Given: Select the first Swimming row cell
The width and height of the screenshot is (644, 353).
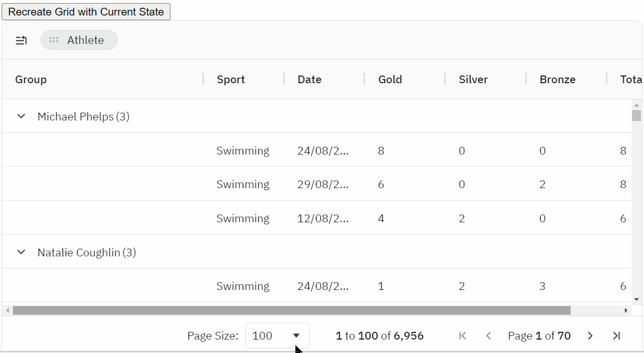Looking at the screenshot, I should pyautogui.click(x=243, y=151).
